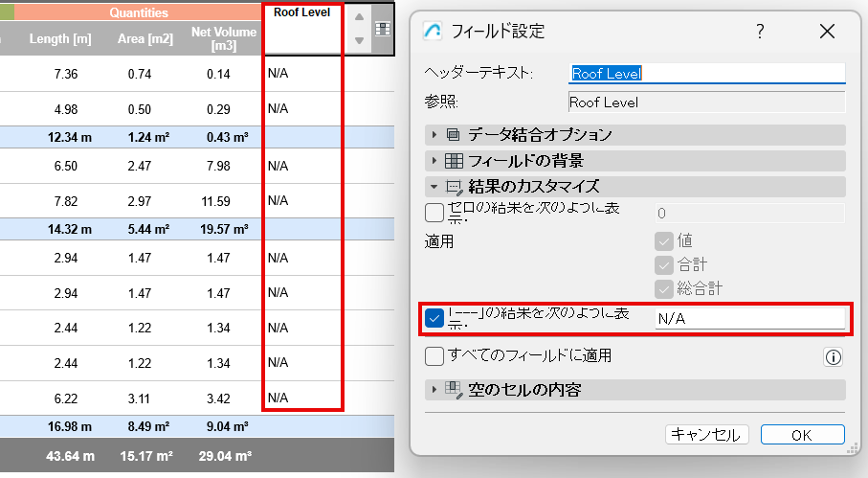Click the 16.98 m subtotal cell
Screen dimensions: 868x478
70,426
